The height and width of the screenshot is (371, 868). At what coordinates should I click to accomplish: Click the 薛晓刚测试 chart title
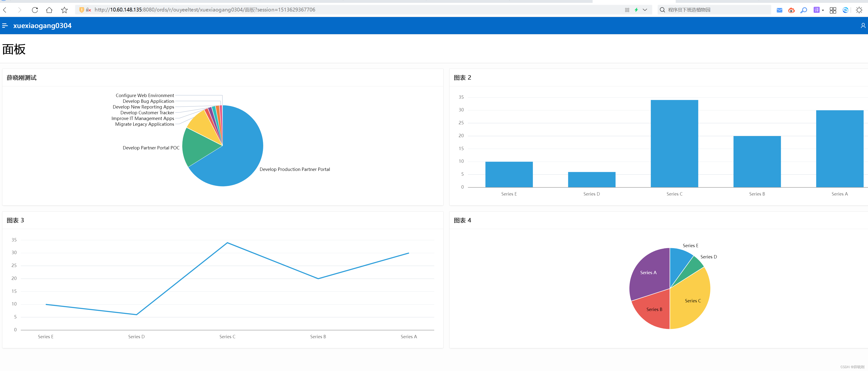(21, 78)
